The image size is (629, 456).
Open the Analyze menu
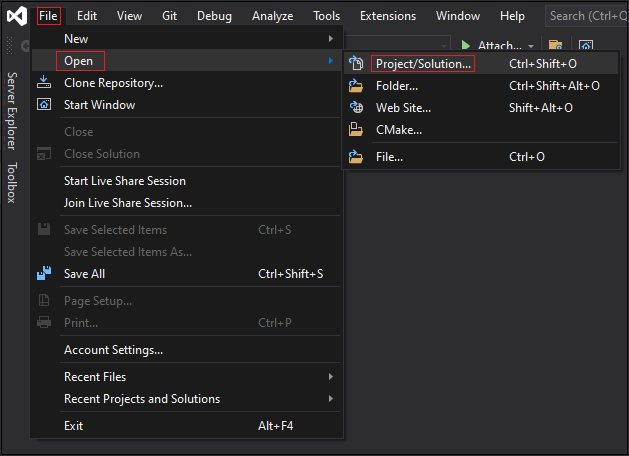pyautogui.click(x=272, y=16)
